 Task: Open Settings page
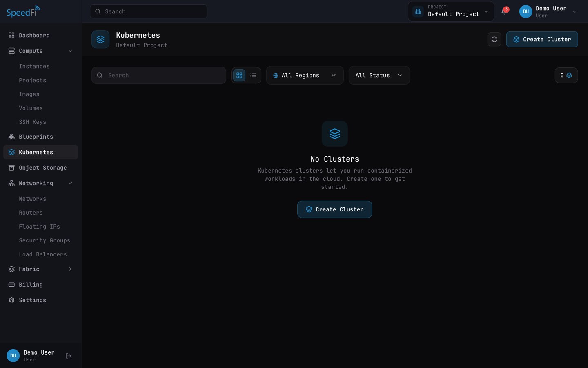[40, 300]
